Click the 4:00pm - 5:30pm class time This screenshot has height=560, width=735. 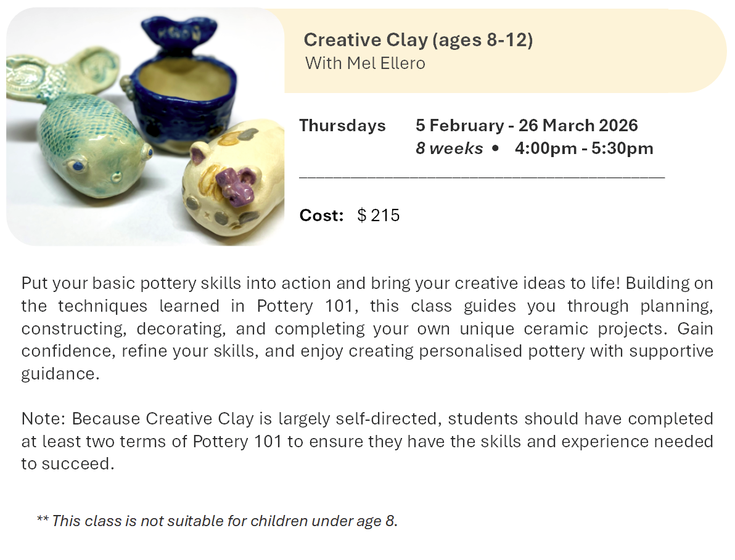(x=583, y=148)
